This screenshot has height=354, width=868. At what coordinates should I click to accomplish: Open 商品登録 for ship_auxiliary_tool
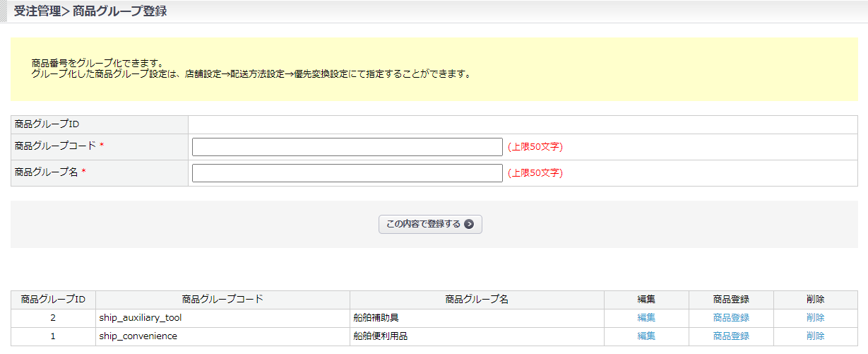[x=731, y=318]
